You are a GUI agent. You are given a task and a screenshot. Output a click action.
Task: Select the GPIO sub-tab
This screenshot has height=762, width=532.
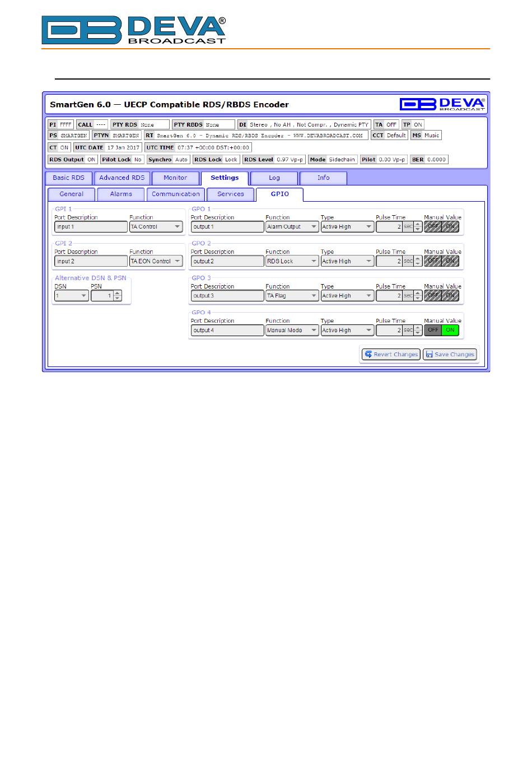tap(279, 194)
